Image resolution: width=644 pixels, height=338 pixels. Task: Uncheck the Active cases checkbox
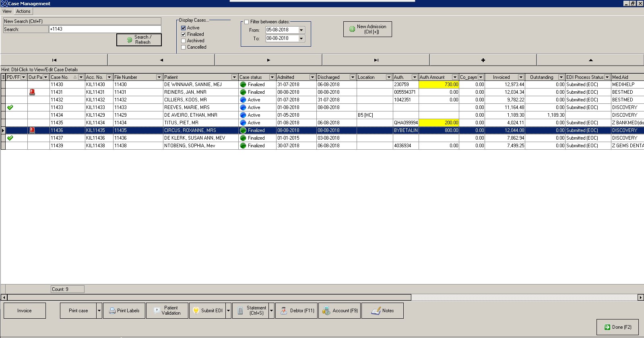click(184, 28)
